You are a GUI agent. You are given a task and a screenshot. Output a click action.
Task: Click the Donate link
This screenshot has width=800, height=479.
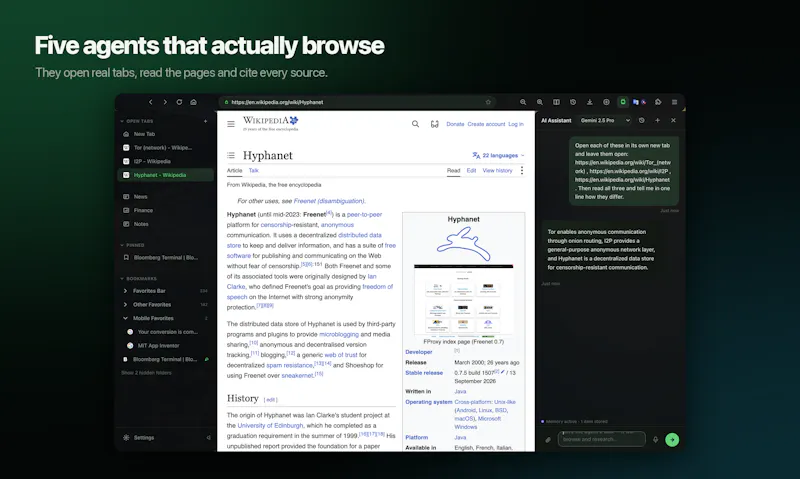(x=455, y=124)
